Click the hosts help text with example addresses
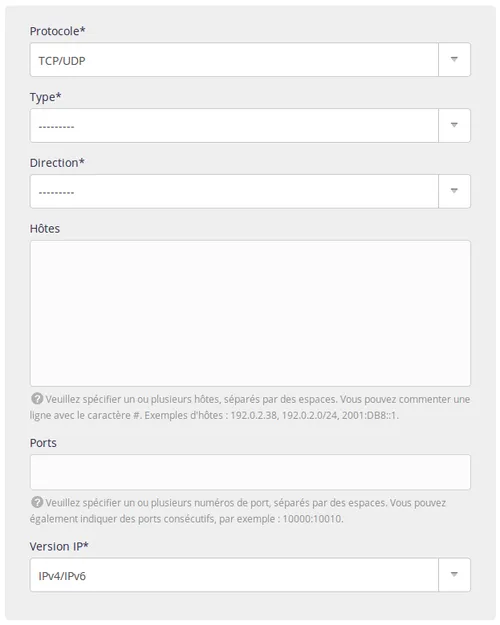Screen dimensions: 500x625 (x=250, y=407)
